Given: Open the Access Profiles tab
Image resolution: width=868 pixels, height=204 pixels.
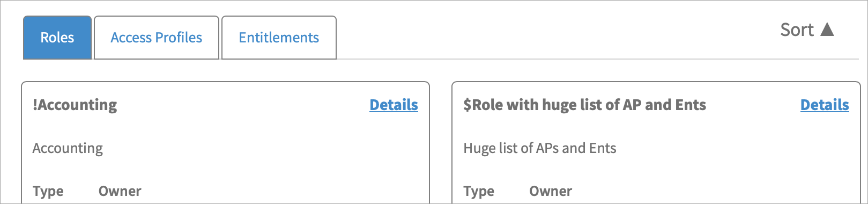Looking at the screenshot, I should pos(157,38).
